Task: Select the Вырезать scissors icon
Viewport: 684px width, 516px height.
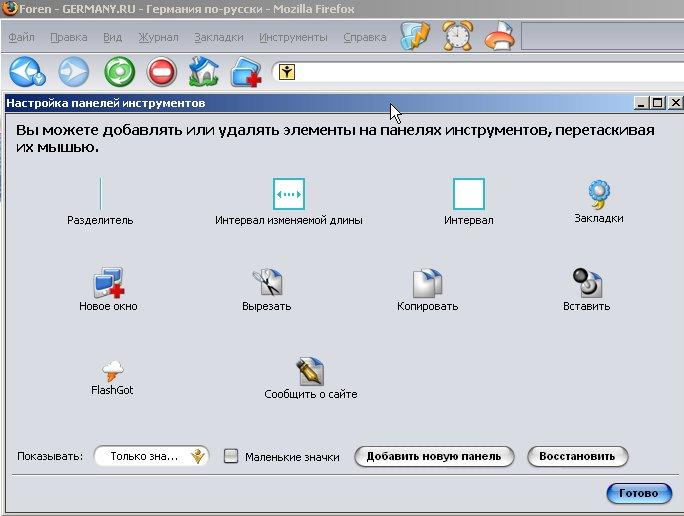Action: (x=267, y=282)
